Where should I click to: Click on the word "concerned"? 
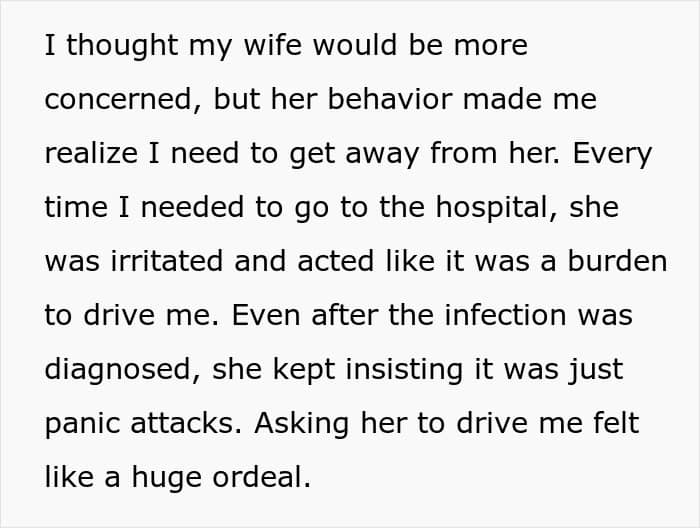pos(118,99)
